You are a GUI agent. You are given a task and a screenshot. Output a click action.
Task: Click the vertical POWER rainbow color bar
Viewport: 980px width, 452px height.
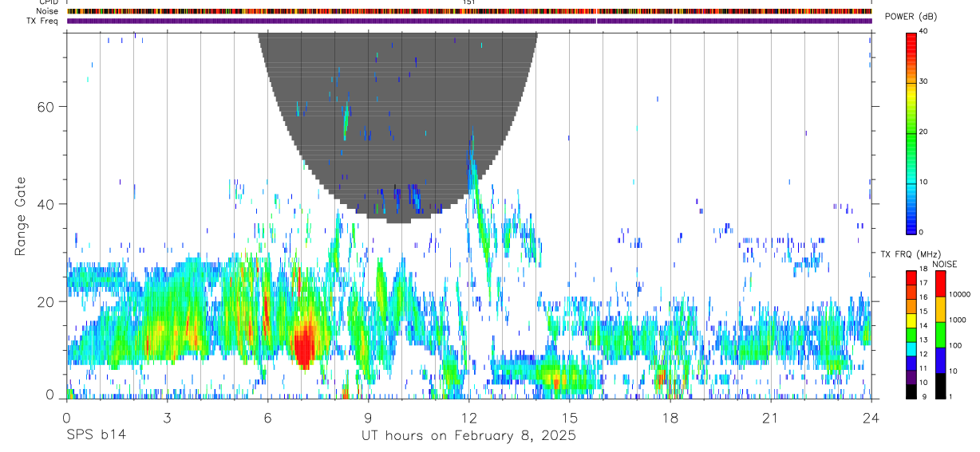(911, 132)
